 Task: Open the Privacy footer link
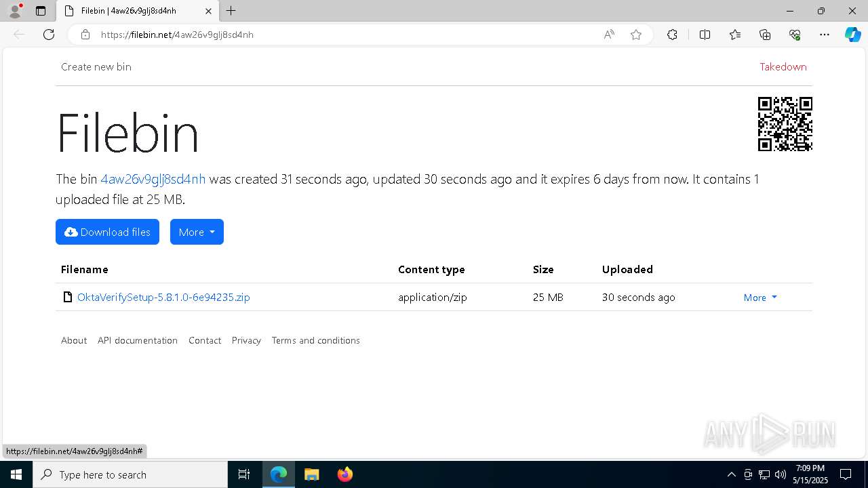246,340
